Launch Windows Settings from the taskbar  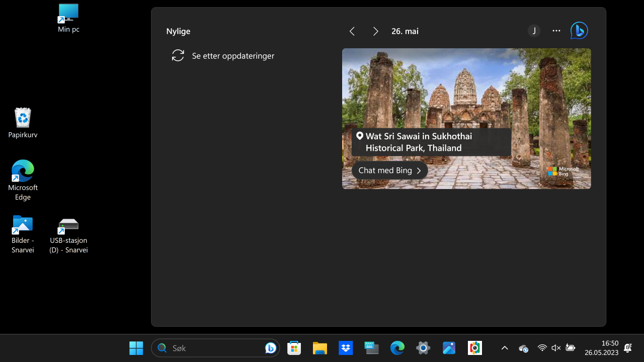423,347
